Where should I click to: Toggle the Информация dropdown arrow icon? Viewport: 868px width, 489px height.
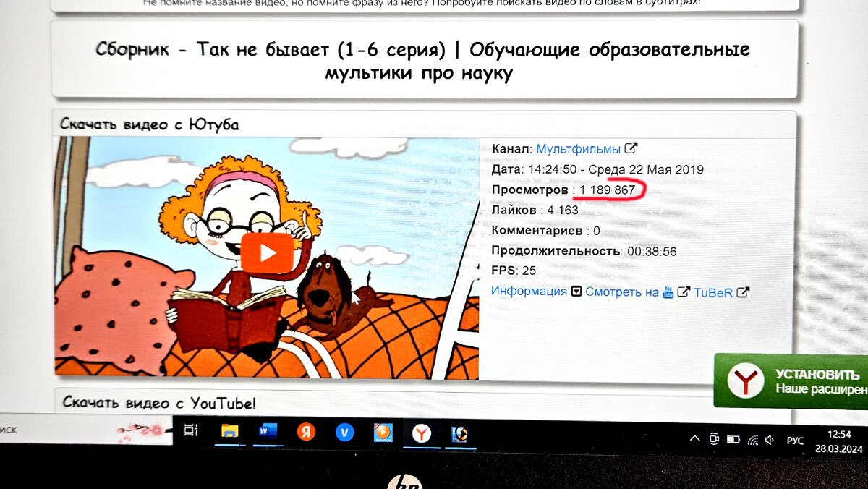576,292
